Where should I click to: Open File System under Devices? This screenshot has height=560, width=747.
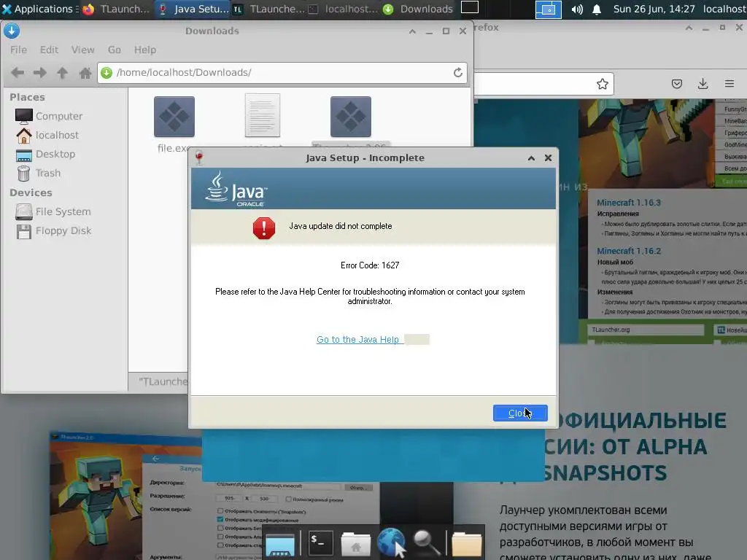pyautogui.click(x=53, y=211)
